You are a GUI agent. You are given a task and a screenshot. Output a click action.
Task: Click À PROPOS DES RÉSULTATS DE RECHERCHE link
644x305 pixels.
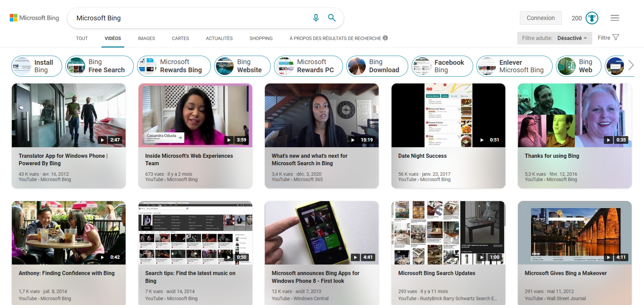(x=335, y=38)
